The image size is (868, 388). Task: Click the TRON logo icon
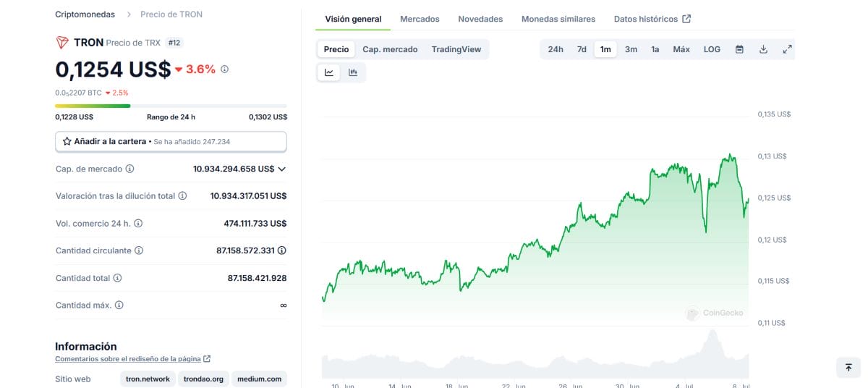pyautogui.click(x=62, y=43)
